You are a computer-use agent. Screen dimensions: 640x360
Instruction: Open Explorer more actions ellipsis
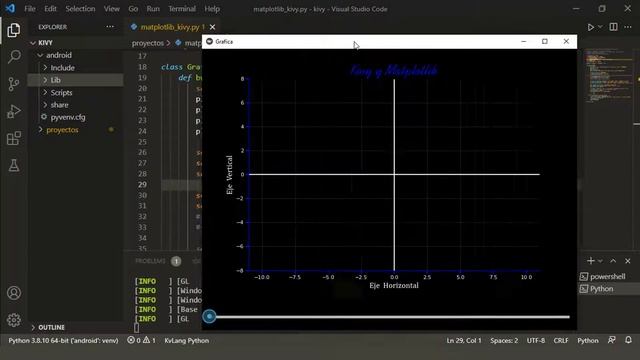(x=110, y=27)
